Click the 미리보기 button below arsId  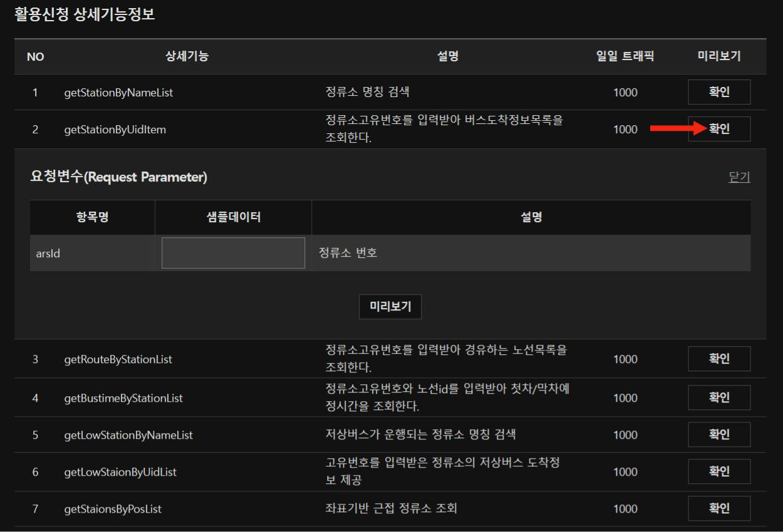click(390, 307)
